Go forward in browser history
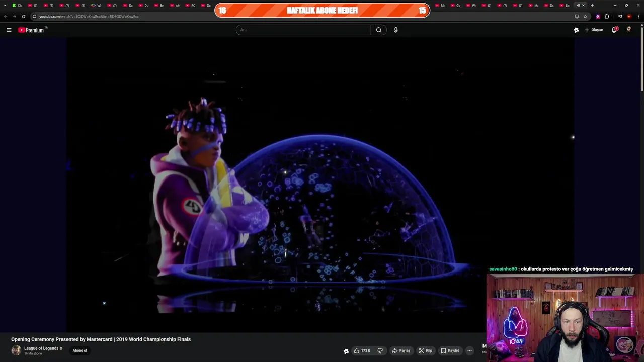This screenshot has height=362, width=644. click(14, 16)
